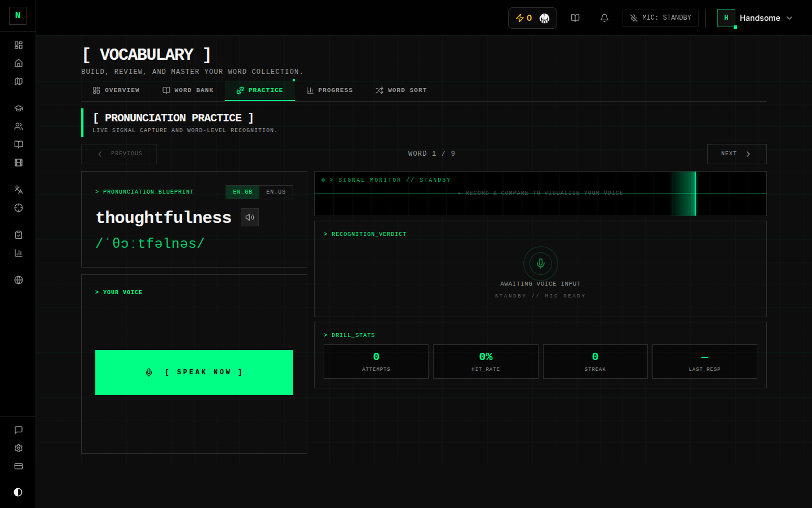Click the LAST_RESP stat card
This screenshot has height=508, width=812.
coord(704,361)
